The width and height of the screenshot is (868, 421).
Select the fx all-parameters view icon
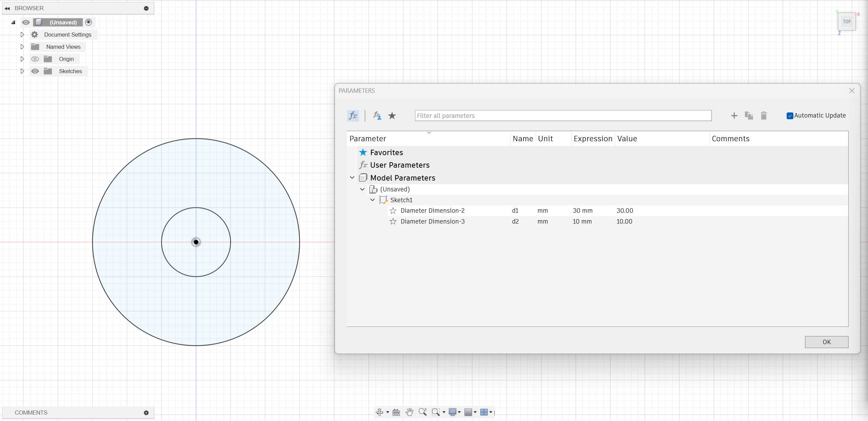tap(353, 116)
